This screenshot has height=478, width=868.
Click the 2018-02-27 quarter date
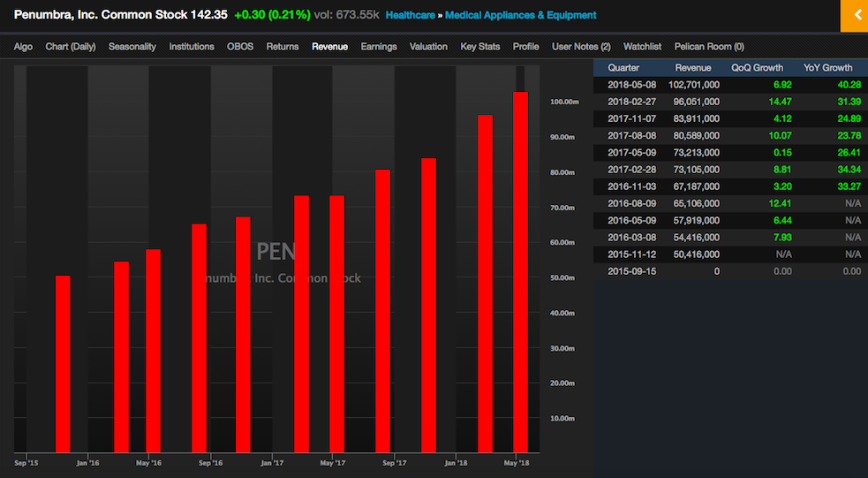[x=631, y=102]
